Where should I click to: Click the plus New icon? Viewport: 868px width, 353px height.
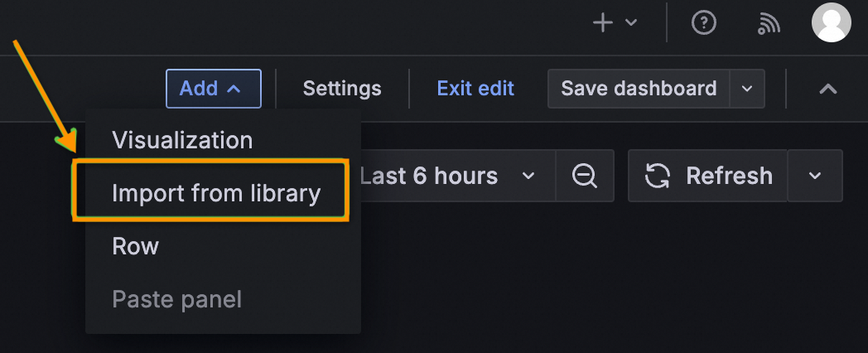point(603,23)
